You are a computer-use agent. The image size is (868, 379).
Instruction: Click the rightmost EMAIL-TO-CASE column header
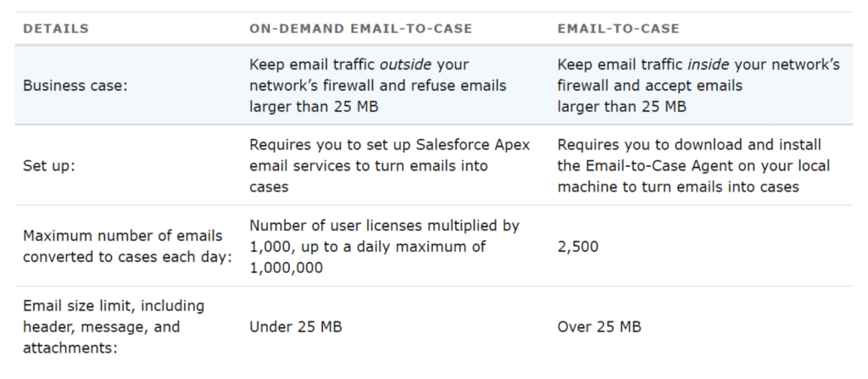tap(618, 29)
